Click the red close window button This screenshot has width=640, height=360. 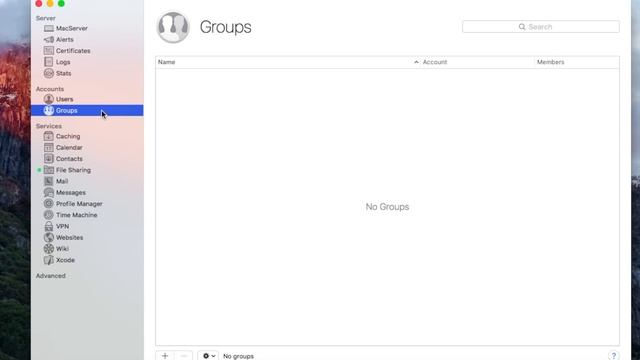(39, 3)
